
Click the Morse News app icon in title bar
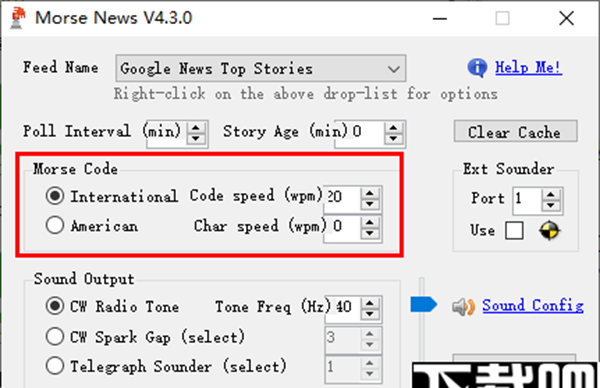coord(17,18)
